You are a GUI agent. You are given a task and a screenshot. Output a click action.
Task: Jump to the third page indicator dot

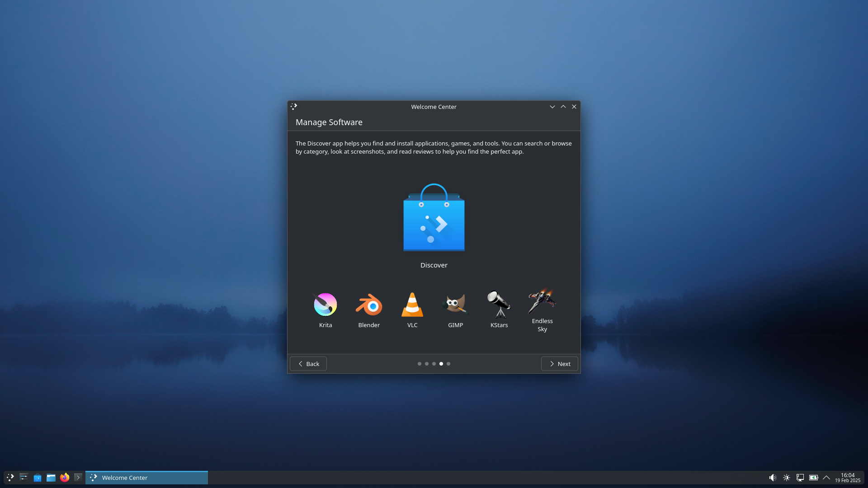click(x=434, y=364)
